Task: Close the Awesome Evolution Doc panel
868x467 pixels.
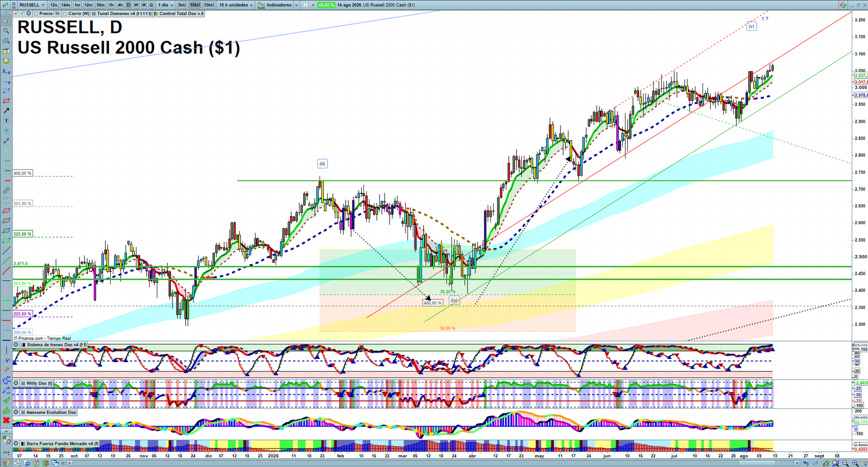Action: [x=16, y=412]
